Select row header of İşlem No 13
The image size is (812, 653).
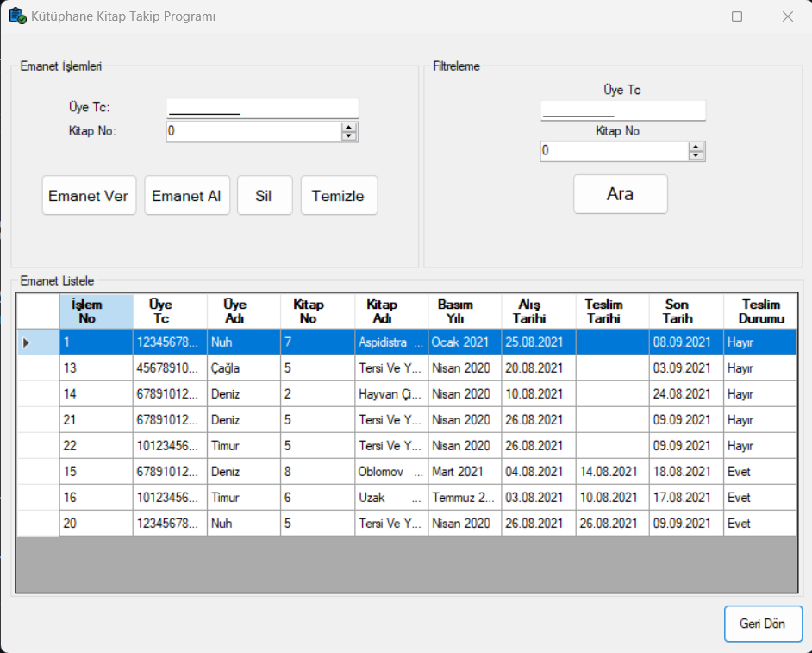click(38, 368)
